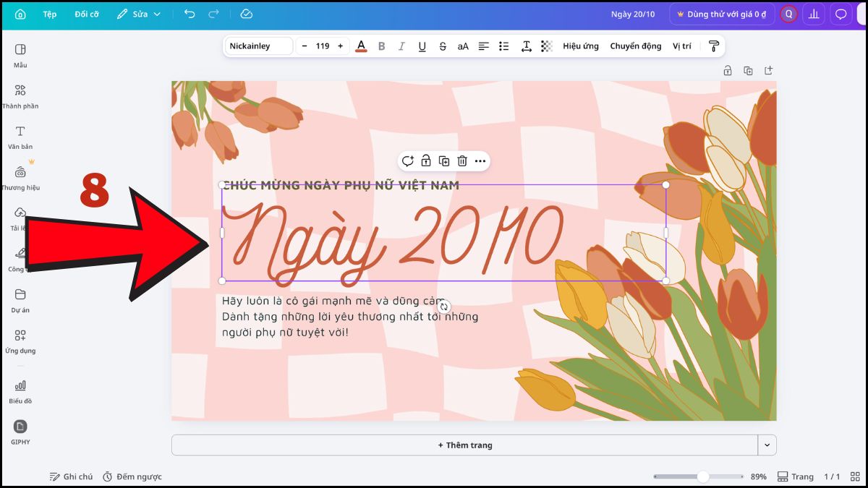Open the Đổi cỡ resize menu
868x488 pixels.
click(x=87, y=14)
